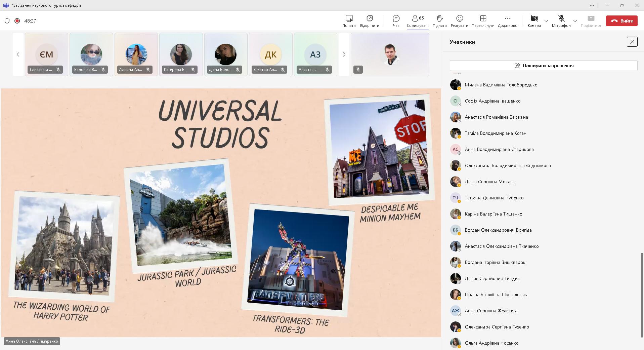Click the Відкріпити pop-out icon
Viewport: 644px width, 350px height.
(x=369, y=21)
